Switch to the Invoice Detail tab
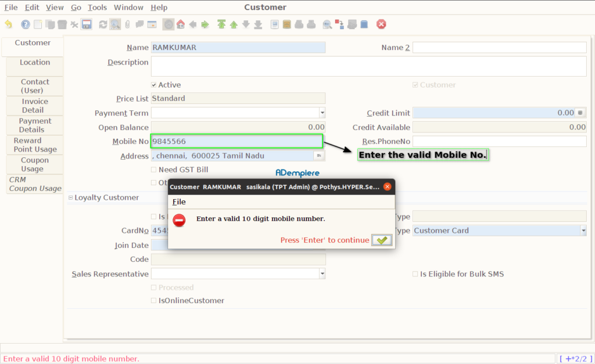The image size is (595, 364). [34, 106]
